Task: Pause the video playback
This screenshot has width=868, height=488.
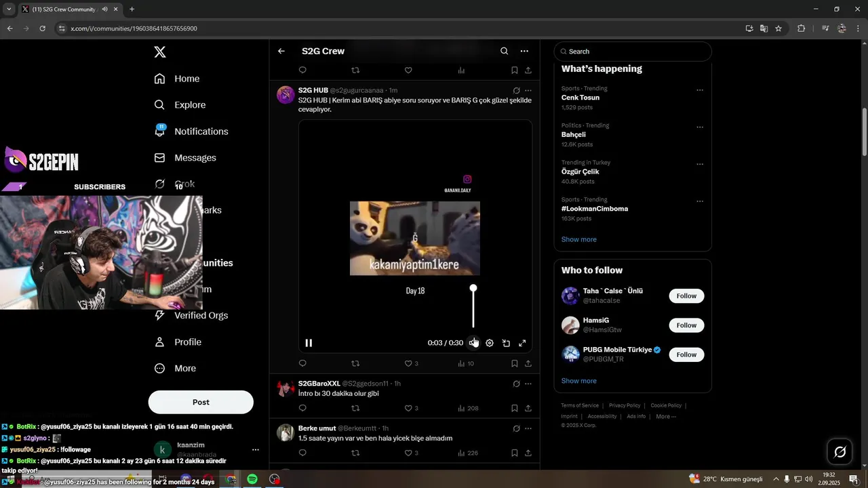Action: pos(309,343)
